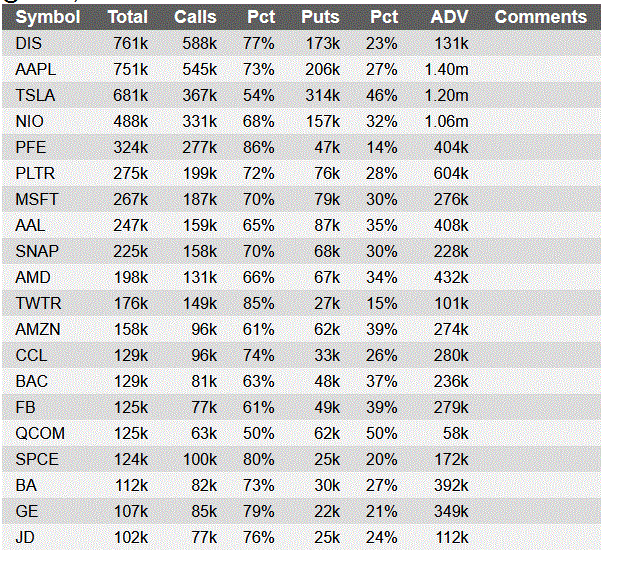Click the GE ticker symbol

click(x=27, y=511)
